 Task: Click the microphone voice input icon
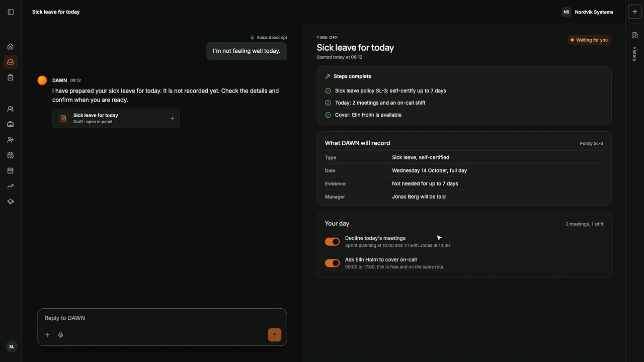point(60,335)
